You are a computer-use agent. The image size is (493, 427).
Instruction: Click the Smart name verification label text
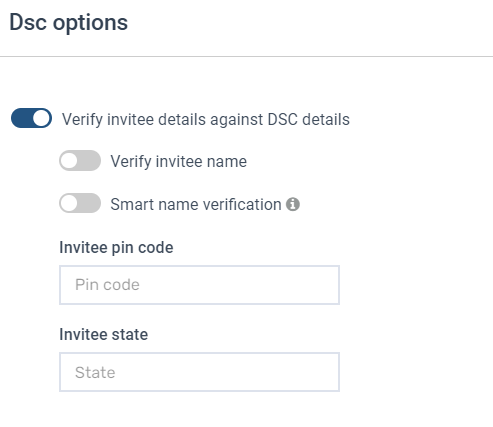pos(196,204)
